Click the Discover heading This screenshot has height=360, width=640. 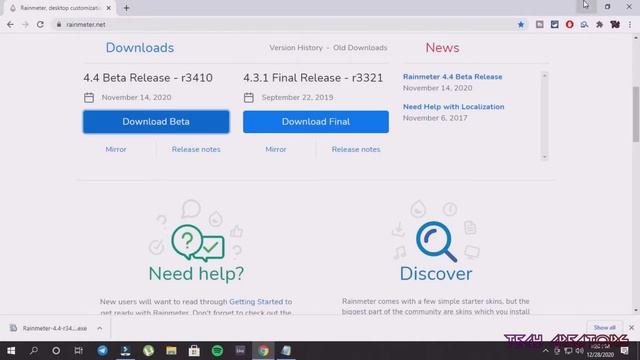tap(436, 273)
